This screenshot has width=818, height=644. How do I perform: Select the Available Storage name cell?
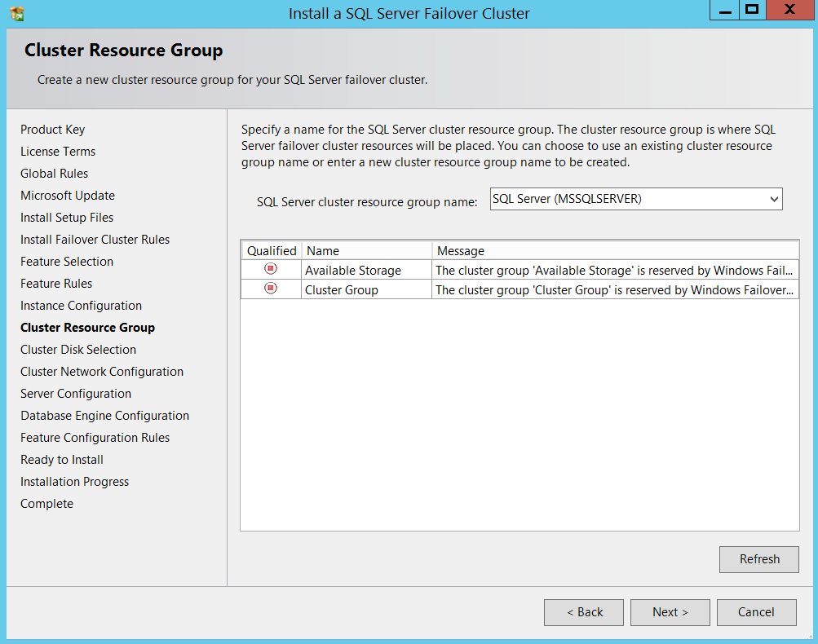click(x=367, y=270)
